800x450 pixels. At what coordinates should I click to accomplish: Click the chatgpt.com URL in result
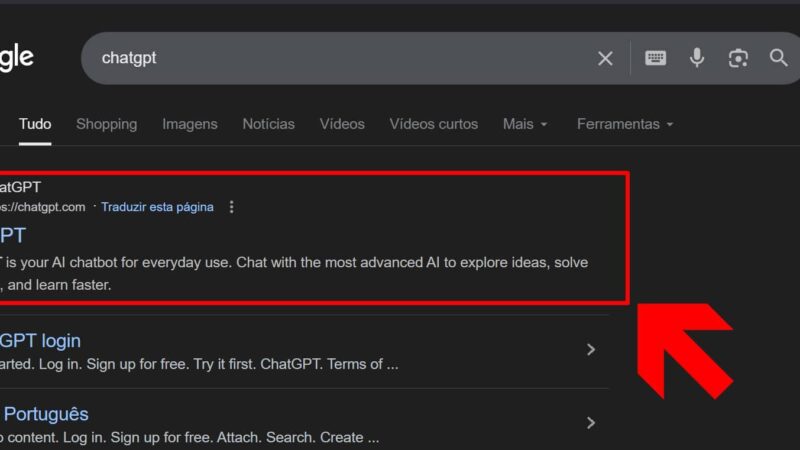tap(43, 207)
